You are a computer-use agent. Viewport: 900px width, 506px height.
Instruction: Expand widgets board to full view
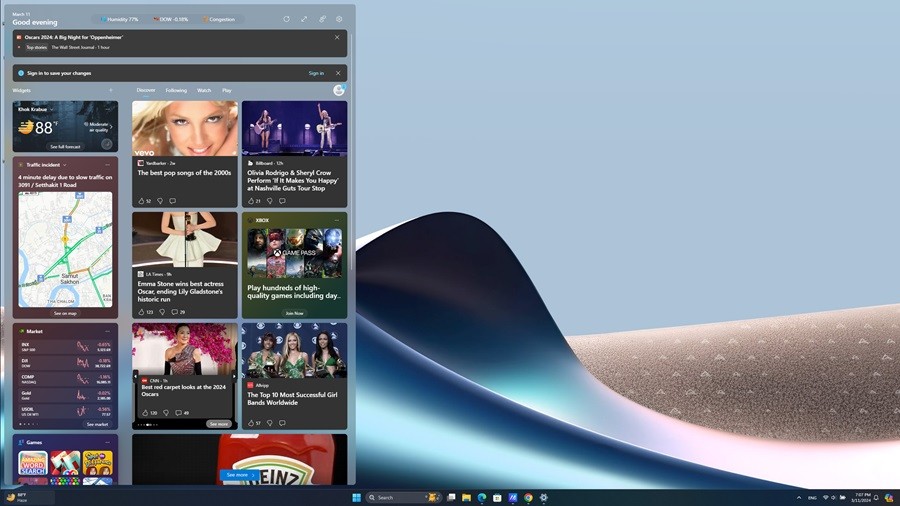[304, 19]
